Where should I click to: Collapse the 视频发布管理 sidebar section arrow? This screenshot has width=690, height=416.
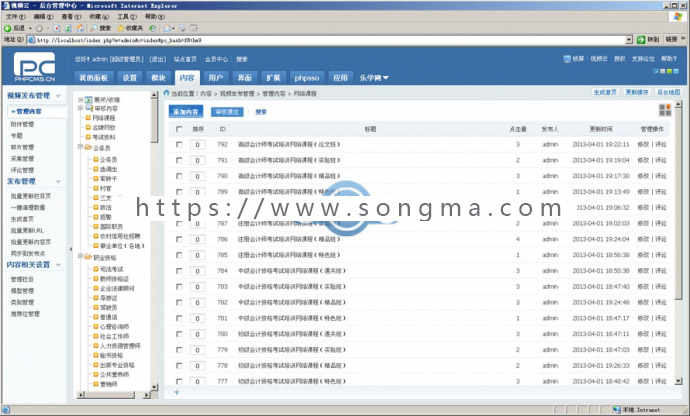tap(58, 96)
